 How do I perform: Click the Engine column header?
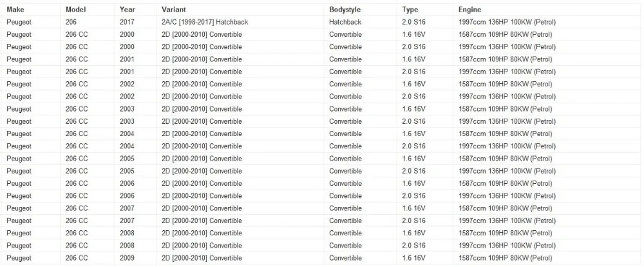(469, 10)
